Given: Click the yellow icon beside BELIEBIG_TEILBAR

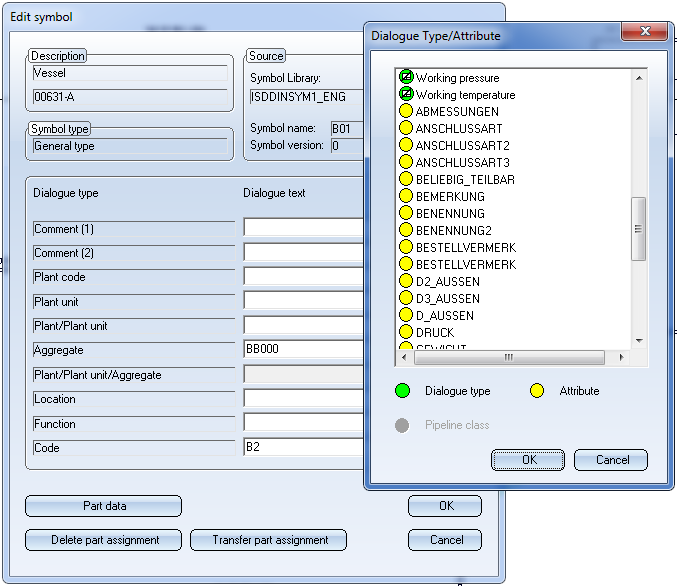Looking at the screenshot, I should pos(406,180).
